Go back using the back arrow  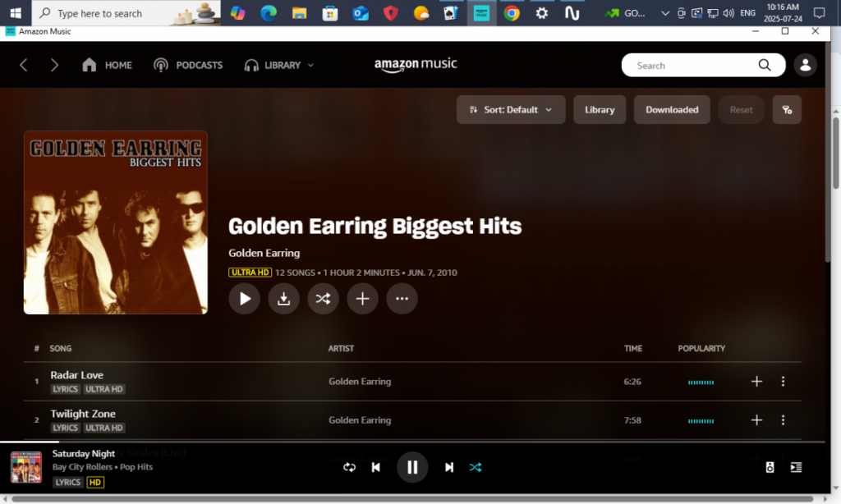pos(23,66)
